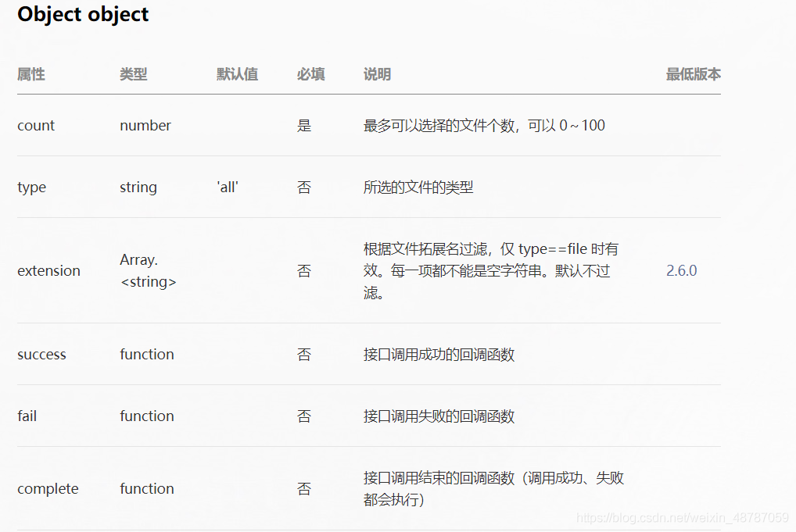This screenshot has width=796, height=532.
Task: Select the type property name
Action: (x=31, y=187)
